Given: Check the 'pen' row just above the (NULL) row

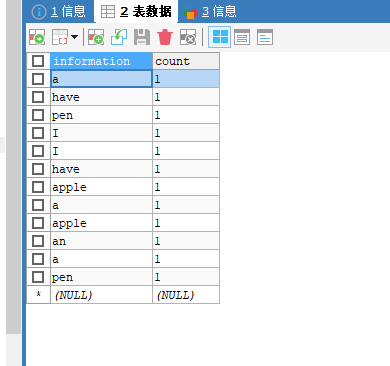Looking at the screenshot, I should (x=38, y=277).
